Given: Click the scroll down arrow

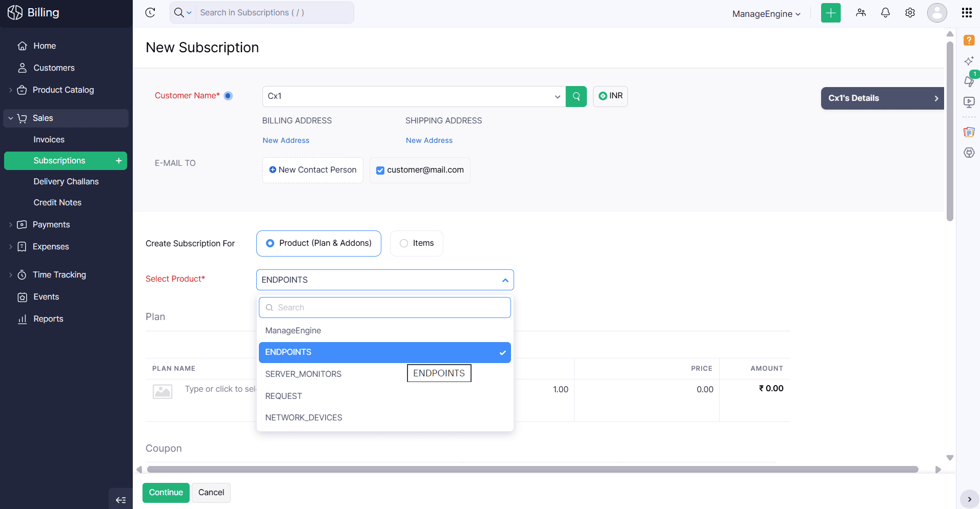Looking at the screenshot, I should [x=950, y=458].
